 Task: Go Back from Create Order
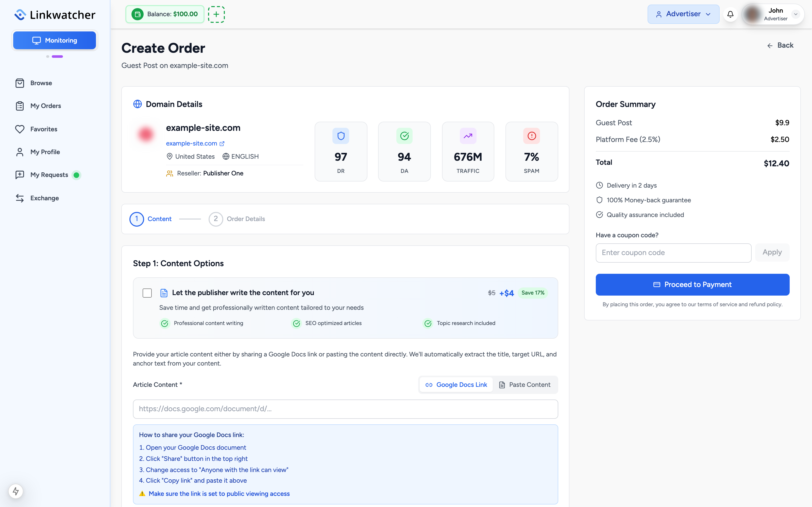pyautogui.click(x=780, y=45)
